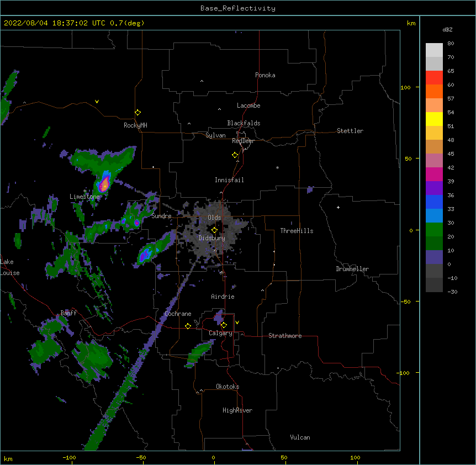This screenshot has height=465, width=476.
Task: Click the yellow V marker east of Calgary
Action: click(237, 323)
